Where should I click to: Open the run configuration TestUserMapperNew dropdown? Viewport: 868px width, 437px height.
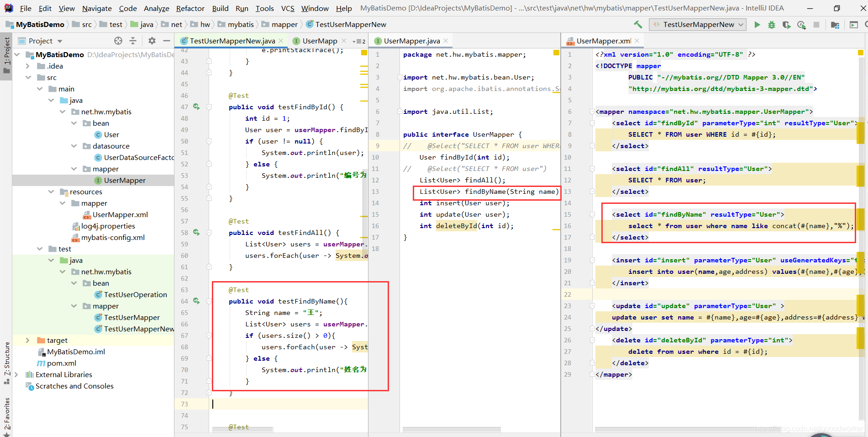tap(698, 25)
